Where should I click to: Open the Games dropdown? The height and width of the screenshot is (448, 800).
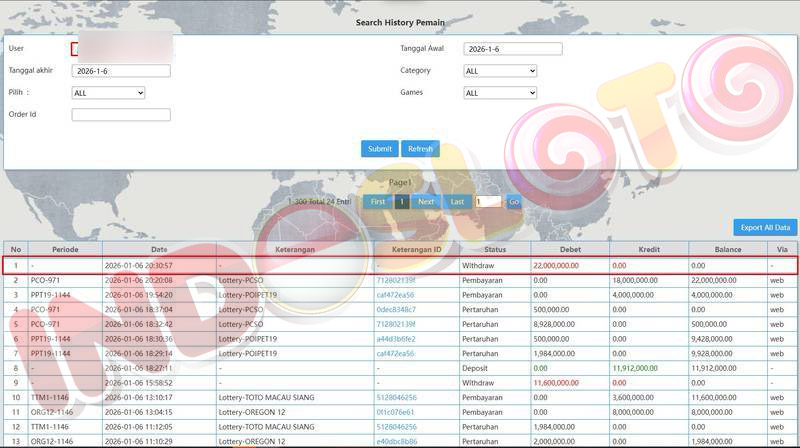click(x=500, y=93)
